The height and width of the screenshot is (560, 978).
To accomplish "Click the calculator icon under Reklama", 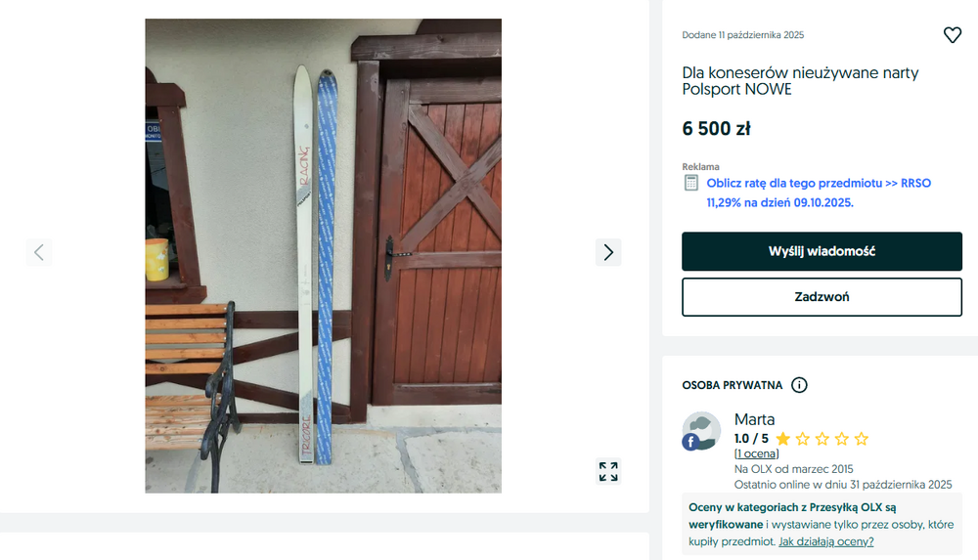I will [x=691, y=183].
